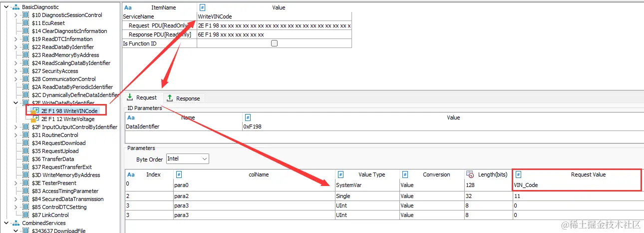Click the Length(bits) column header icon
This screenshot has height=233, width=644.
tap(470, 174)
